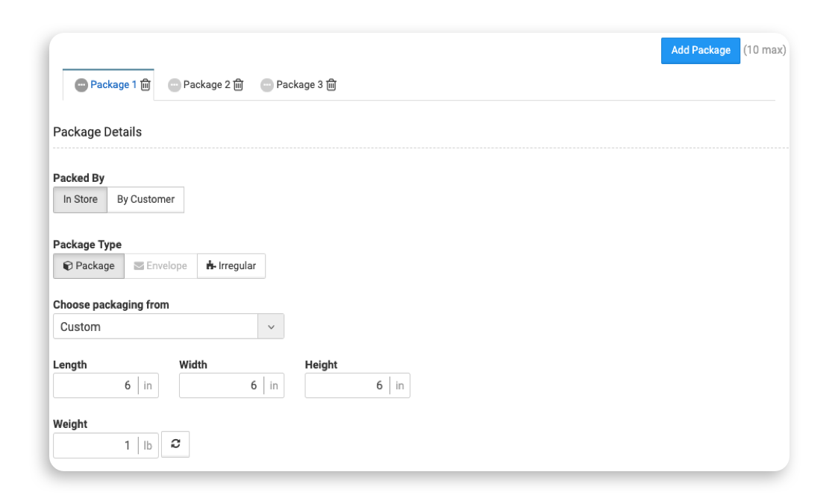The image size is (838, 504).
Task: Click the Weight label
Action: pyautogui.click(x=70, y=424)
